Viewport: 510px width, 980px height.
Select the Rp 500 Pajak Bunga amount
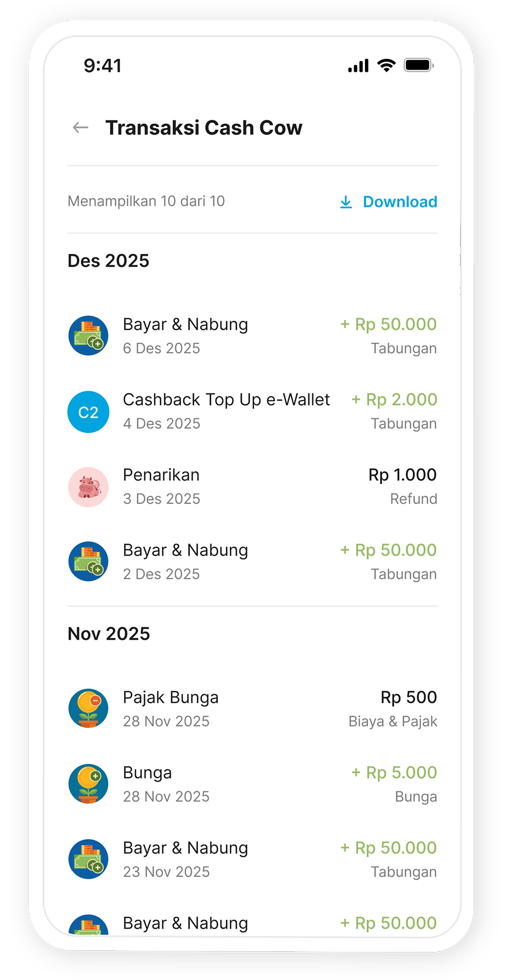click(x=409, y=697)
